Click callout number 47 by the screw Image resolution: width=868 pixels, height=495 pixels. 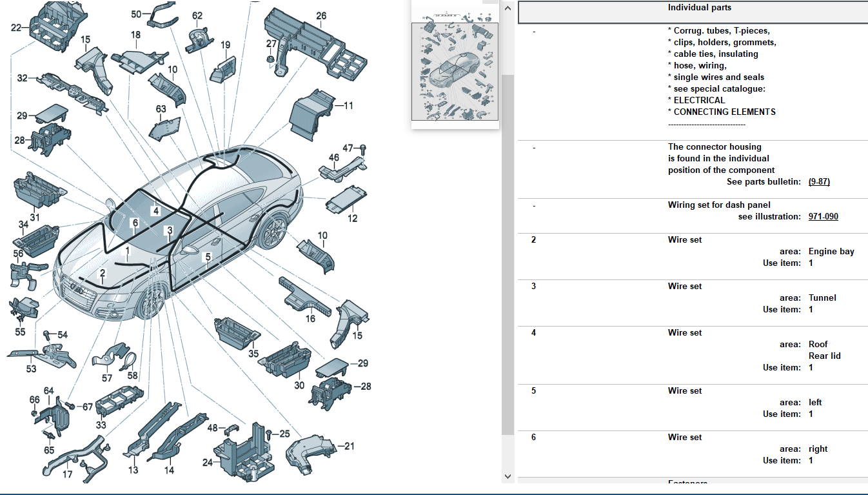click(348, 148)
